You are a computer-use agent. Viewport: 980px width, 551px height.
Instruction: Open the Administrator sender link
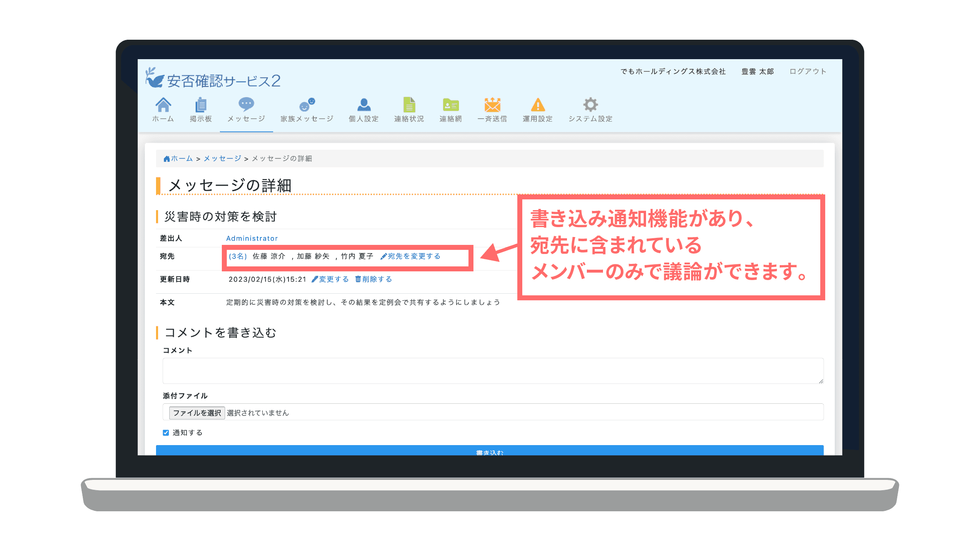(252, 238)
